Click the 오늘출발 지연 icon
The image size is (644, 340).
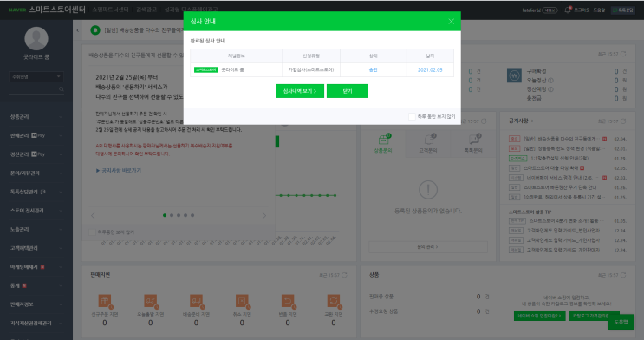pos(151,301)
